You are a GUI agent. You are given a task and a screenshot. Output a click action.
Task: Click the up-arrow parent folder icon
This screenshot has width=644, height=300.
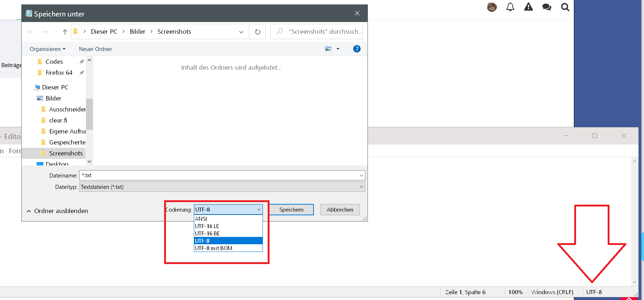pyautogui.click(x=65, y=32)
